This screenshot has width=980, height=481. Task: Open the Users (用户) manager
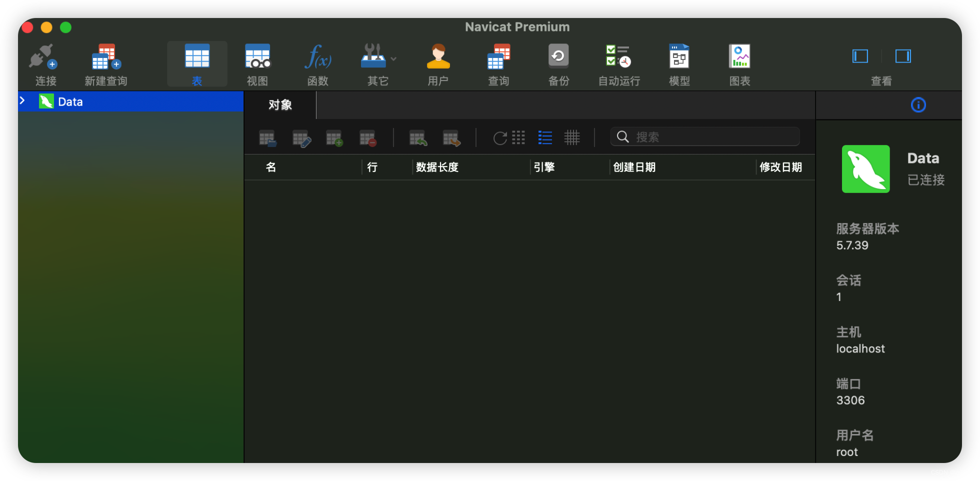pos(438,62)
